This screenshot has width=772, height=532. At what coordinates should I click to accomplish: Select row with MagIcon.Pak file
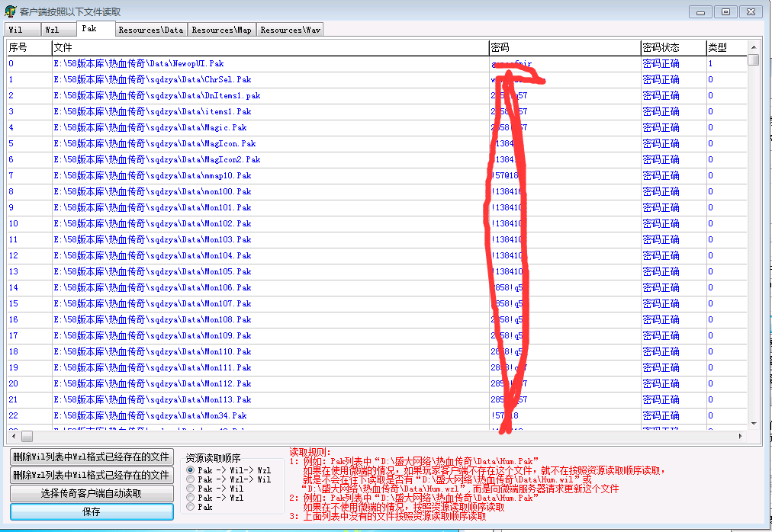click(x=377, y=143)
